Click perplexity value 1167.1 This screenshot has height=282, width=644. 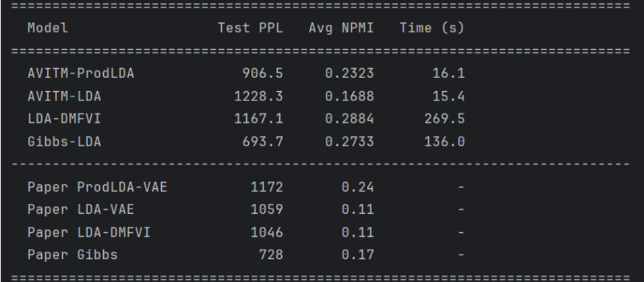[258, 119]
